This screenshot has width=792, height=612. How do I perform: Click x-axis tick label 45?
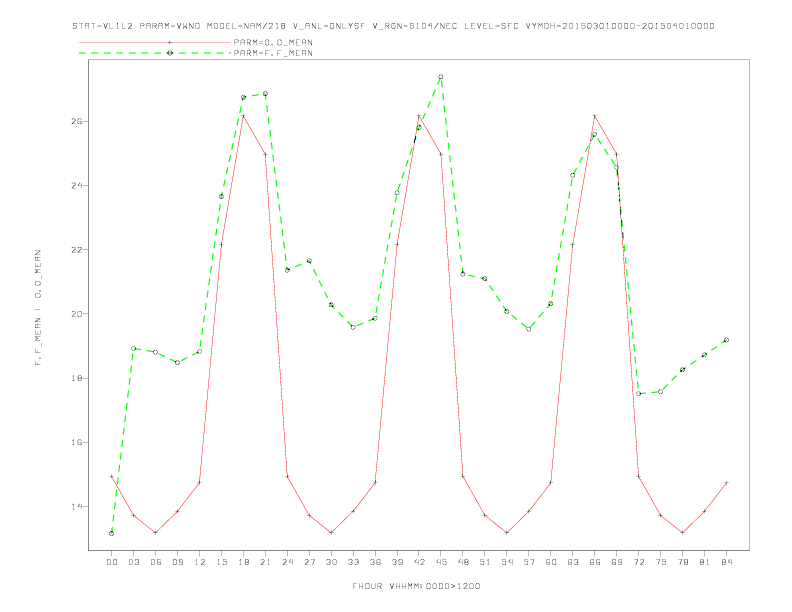441,562
